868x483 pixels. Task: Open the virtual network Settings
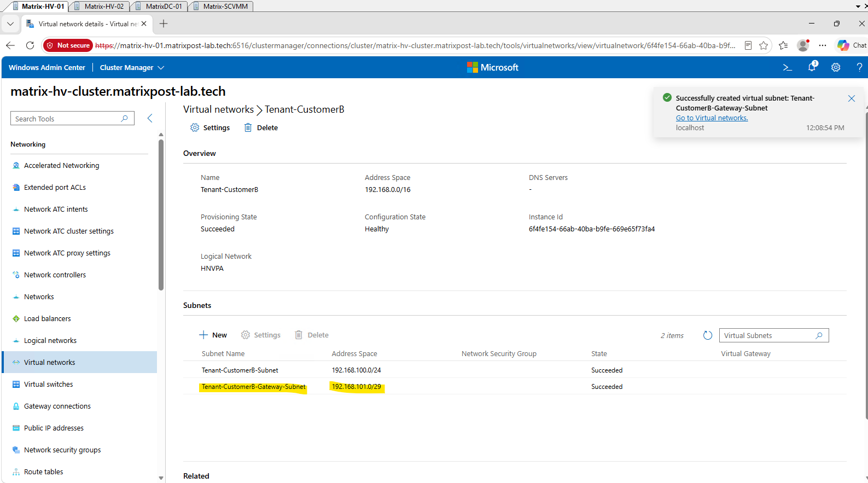(x=210, y=127)
